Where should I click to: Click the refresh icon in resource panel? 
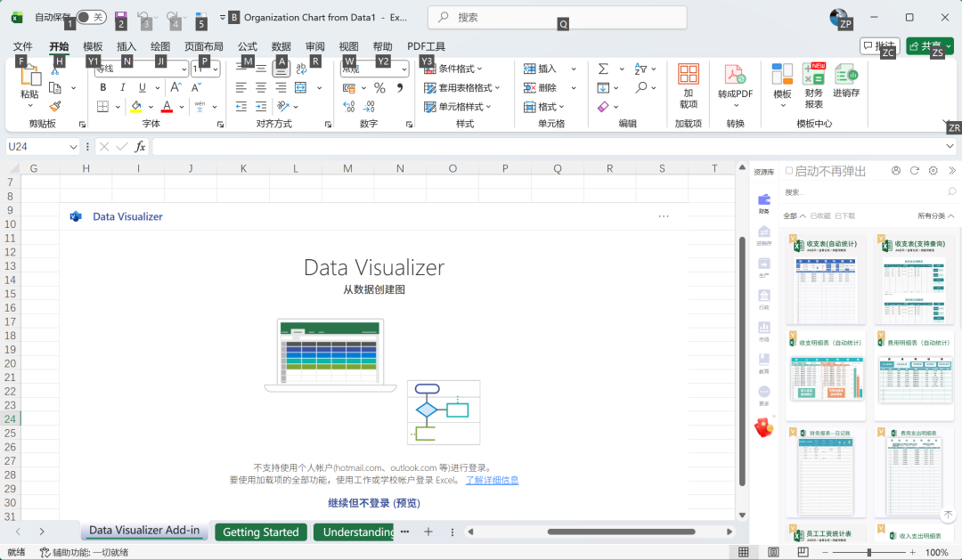pos(914,171)
